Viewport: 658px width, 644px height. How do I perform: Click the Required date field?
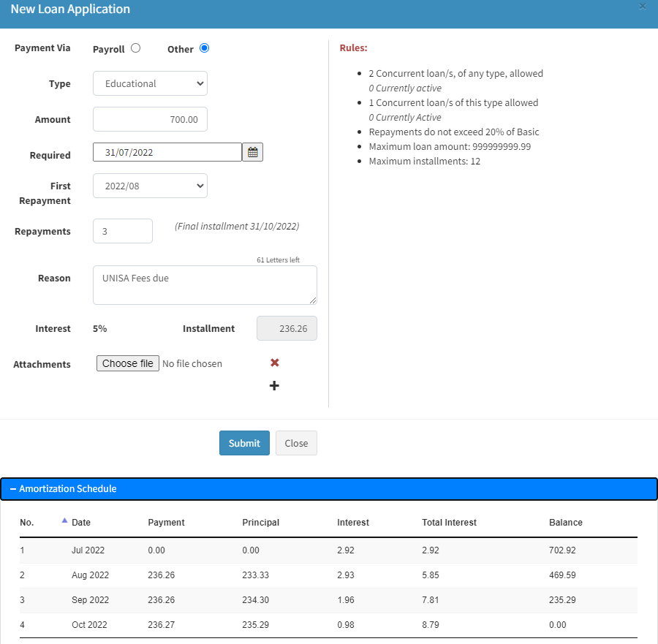tap(167, 152)
